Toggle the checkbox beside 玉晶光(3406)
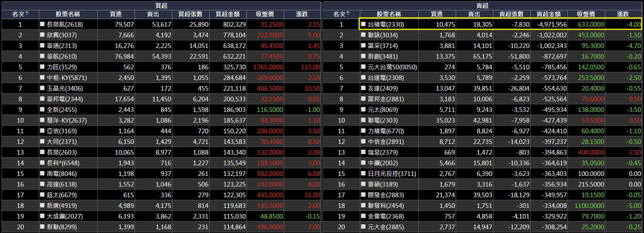Screen dimensions: 644x233 (x=42, y=88)
